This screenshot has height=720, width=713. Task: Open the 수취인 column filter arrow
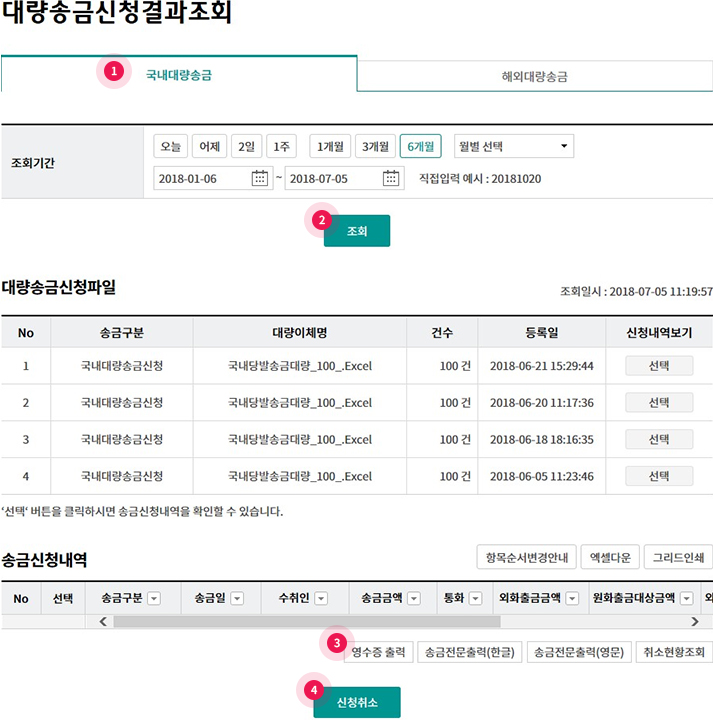[321, 599]
